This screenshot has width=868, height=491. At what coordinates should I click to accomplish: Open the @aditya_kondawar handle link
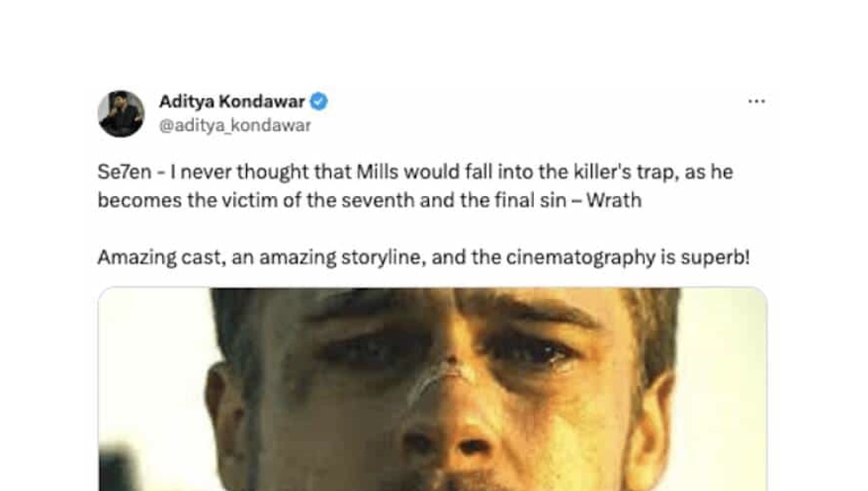(235, 125)
